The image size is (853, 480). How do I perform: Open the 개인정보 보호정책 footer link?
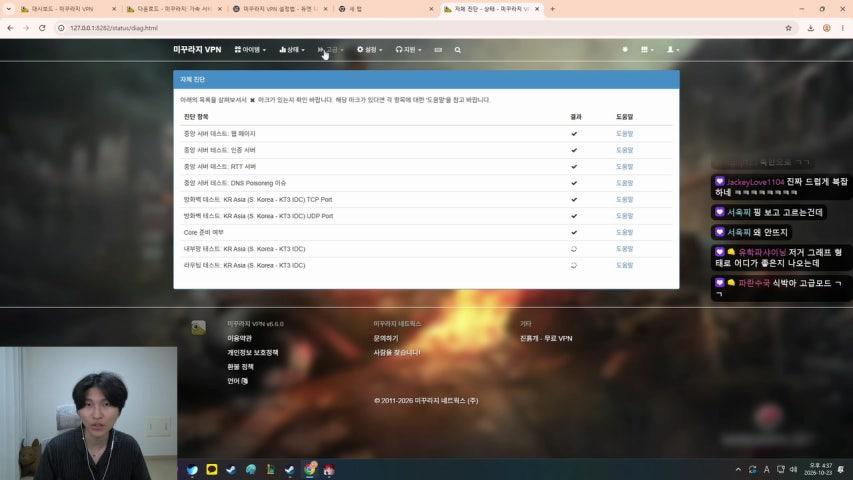pos(252,353)
